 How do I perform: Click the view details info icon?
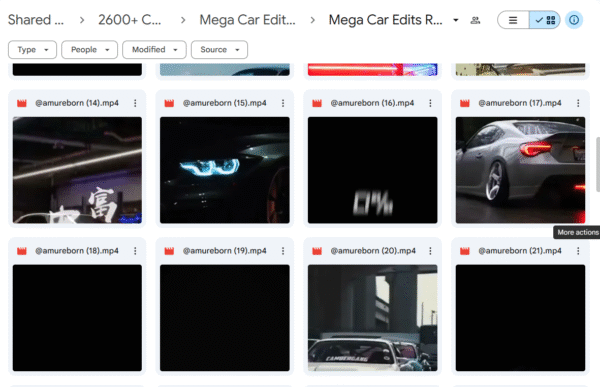574,20
